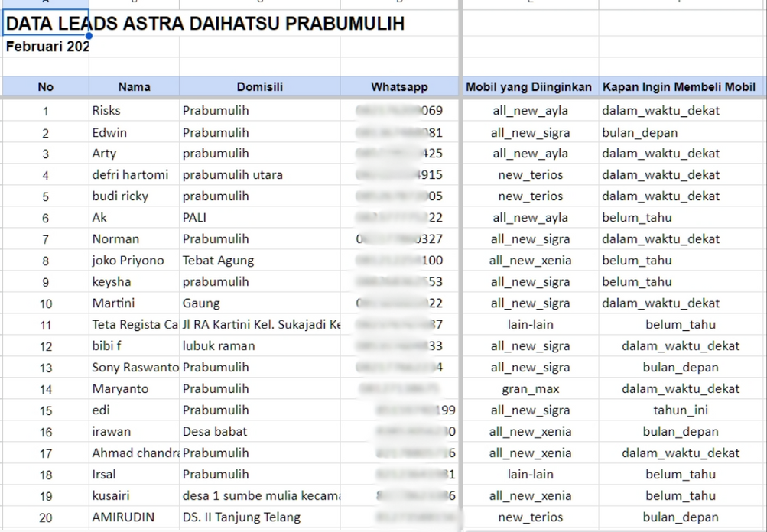Click the 'Nama' header cell
The image size is (767, 532).
click(x=134, y=86)
